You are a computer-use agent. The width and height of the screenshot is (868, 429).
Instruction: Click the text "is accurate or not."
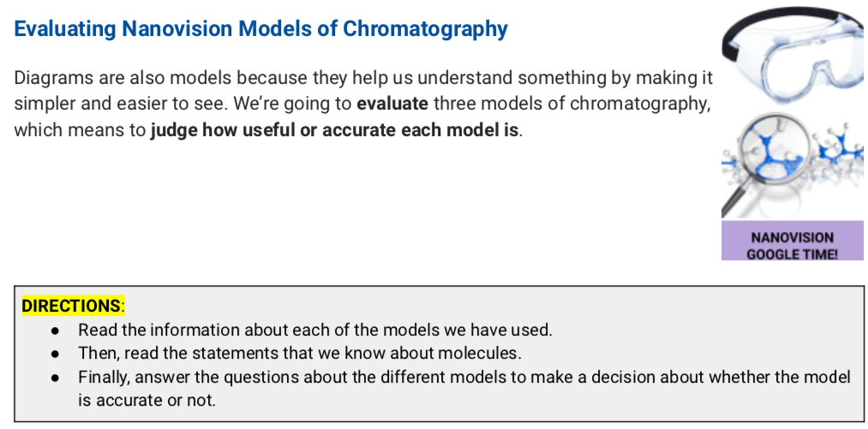click(146, 400)
